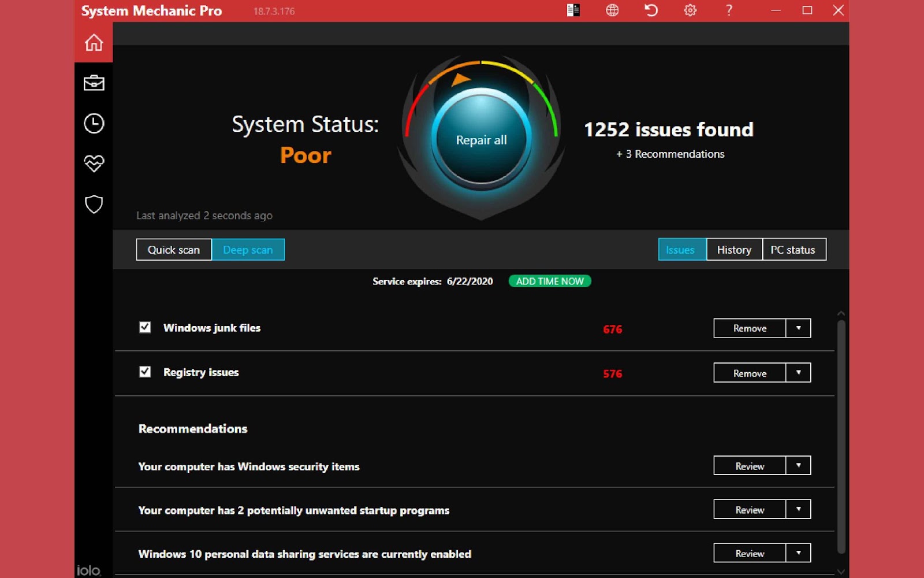924x578 pixels.
Task: Uncheck Registry issues checkbox
Action: (145, 372)
